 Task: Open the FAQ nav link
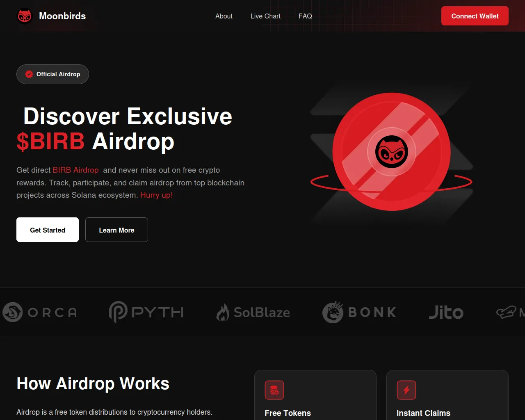click(x=305, y=16)
